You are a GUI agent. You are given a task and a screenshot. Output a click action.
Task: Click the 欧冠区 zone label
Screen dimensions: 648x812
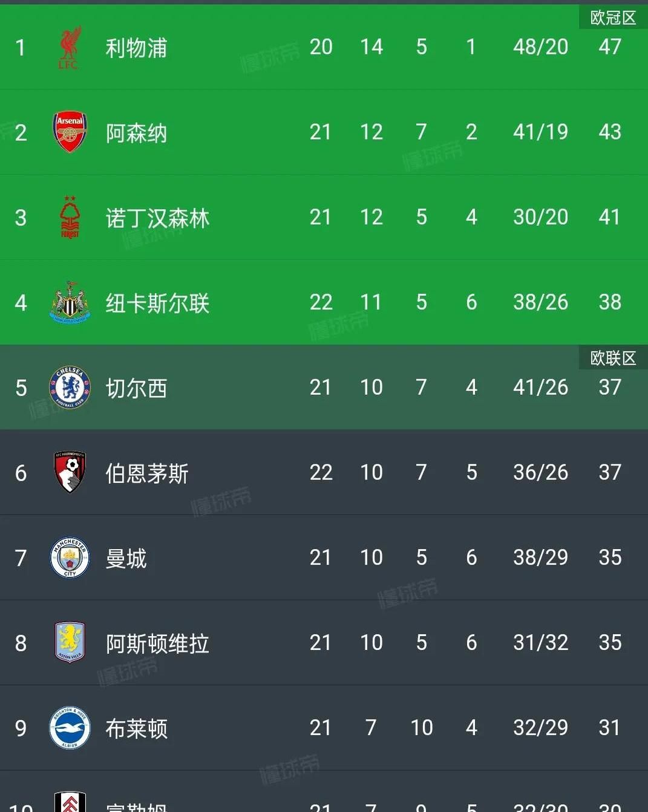click(x=613, y=18)
